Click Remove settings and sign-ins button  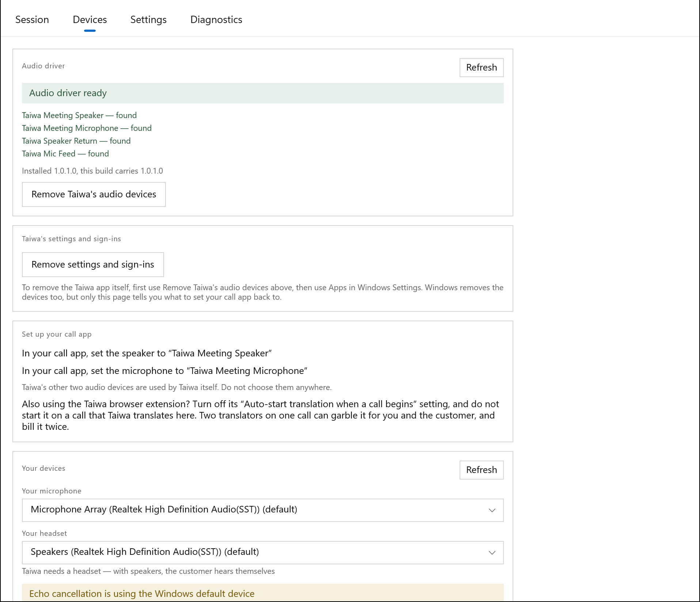tap(93, 265)
